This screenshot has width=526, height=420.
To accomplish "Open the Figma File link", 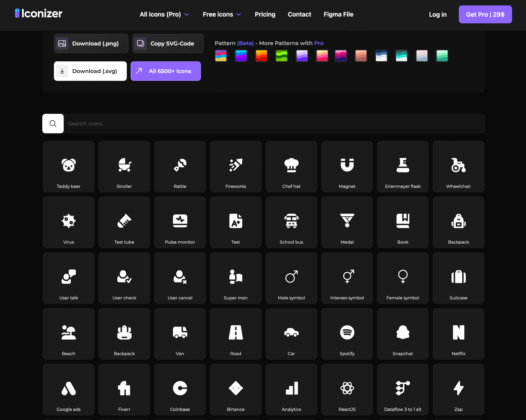I will (x=338, y=14).
